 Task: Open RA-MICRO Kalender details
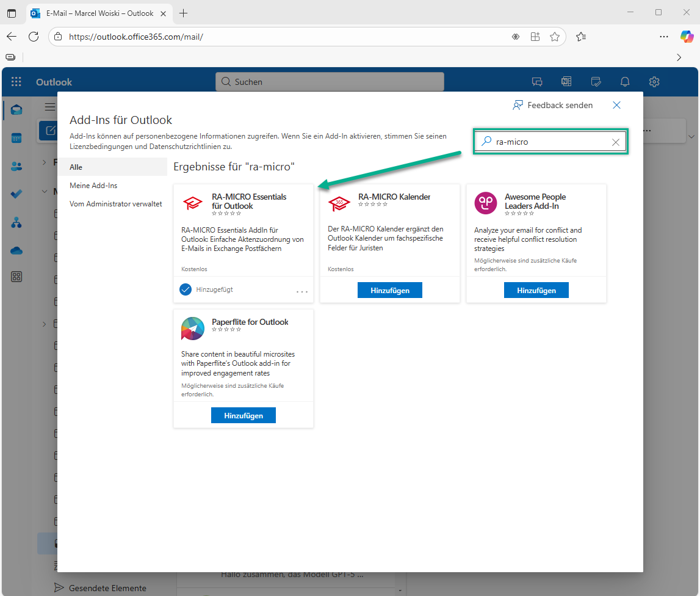click(394, 197)
